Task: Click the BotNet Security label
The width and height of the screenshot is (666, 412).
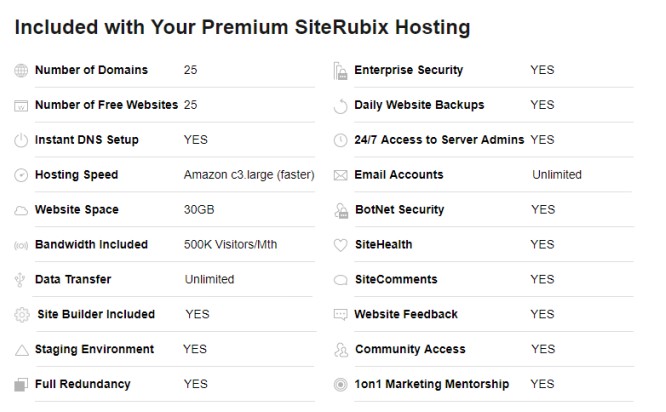Action: [399, 209]
